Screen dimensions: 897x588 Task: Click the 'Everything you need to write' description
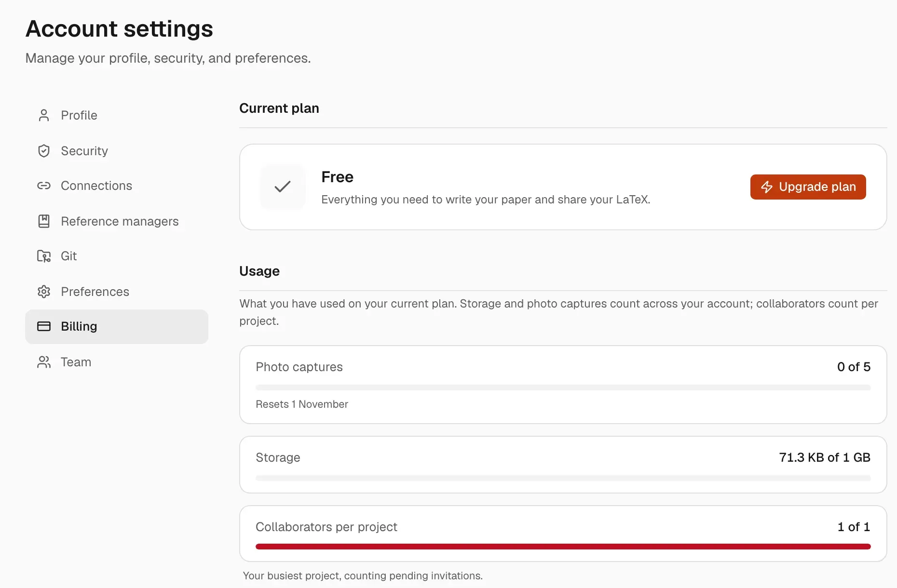click(x=486, y=200)
